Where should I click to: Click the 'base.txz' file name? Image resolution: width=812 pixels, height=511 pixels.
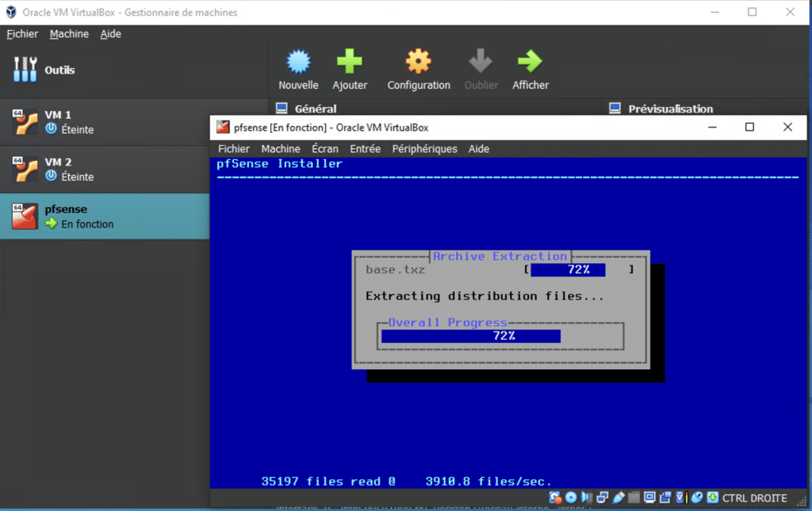tap(395, 269)
